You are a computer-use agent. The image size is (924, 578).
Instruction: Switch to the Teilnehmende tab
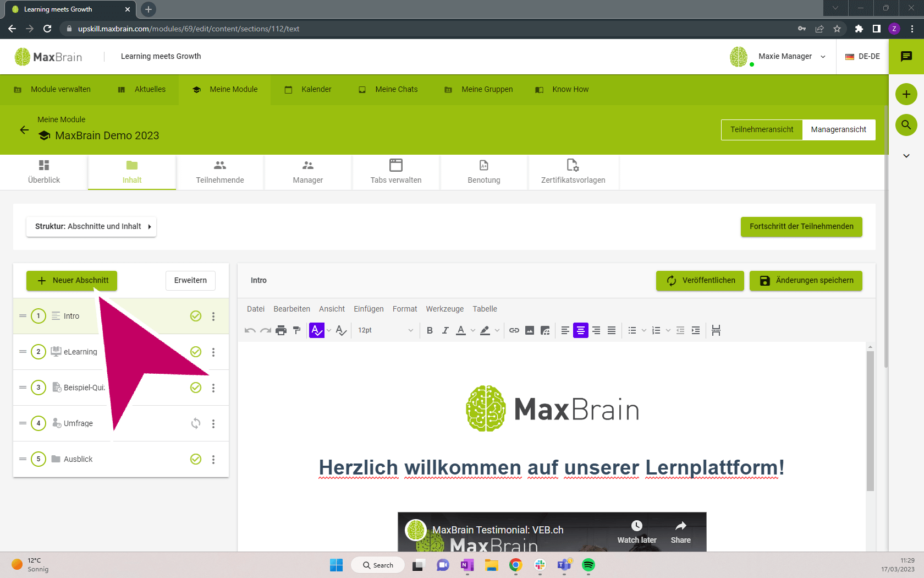220,172
